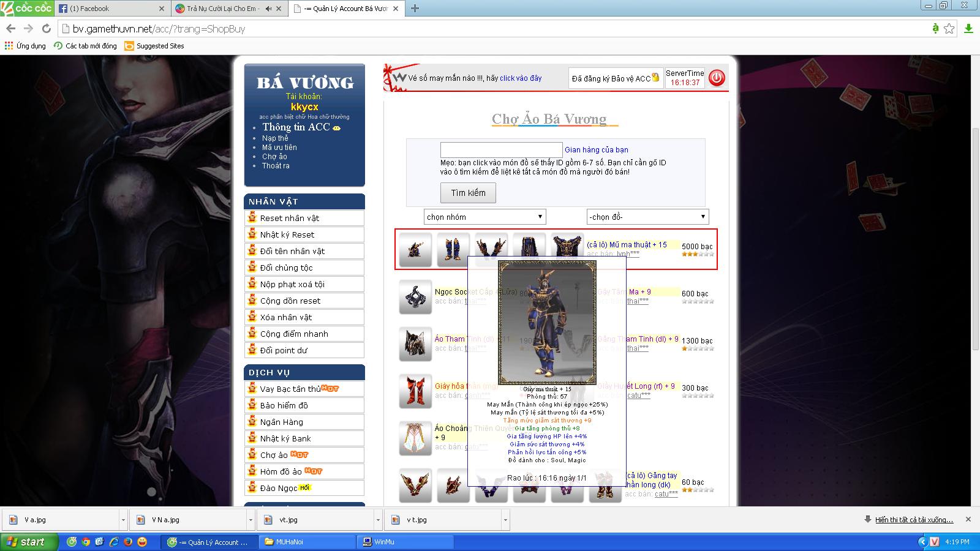Click the red power logout icon
This screenshot has width=980, height=551.
(717, 78)
